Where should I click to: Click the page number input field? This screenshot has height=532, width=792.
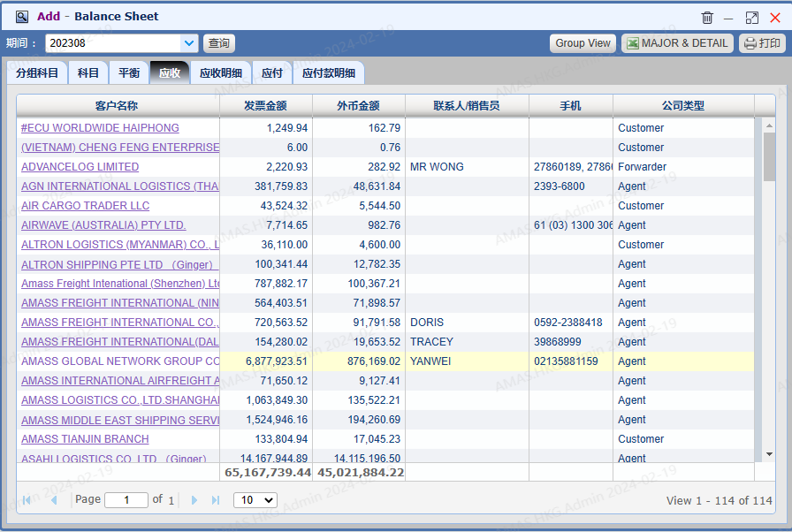pyautogui.click(x=126, y=499)
